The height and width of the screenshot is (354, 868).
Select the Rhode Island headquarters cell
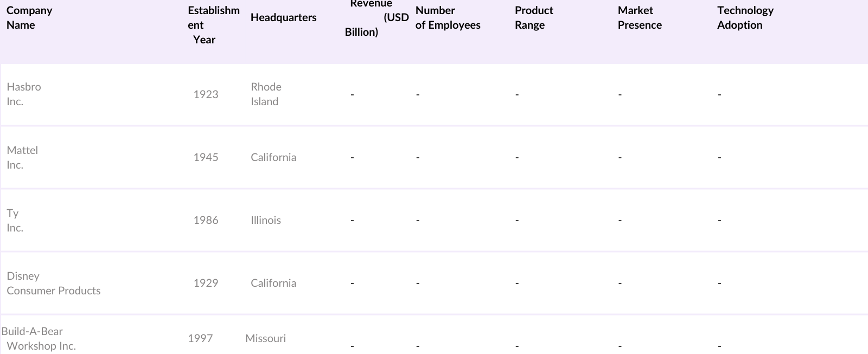[266, 94]
